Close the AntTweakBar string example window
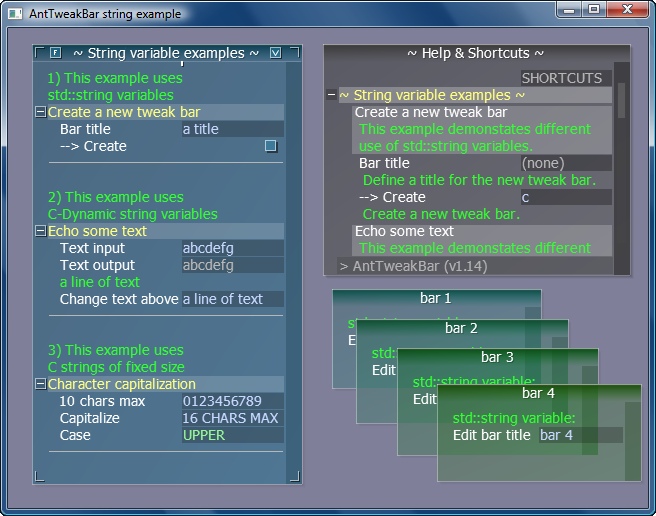 627,9
